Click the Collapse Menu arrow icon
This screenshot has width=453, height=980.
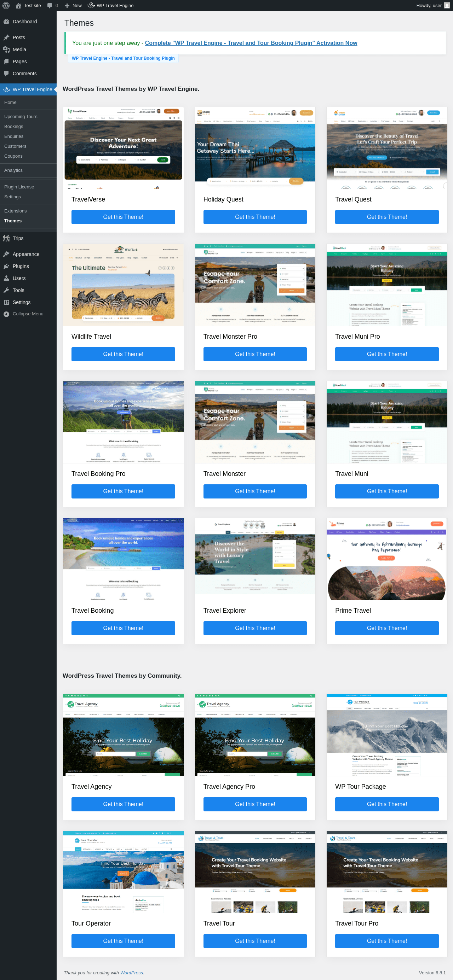coord(6,314)
